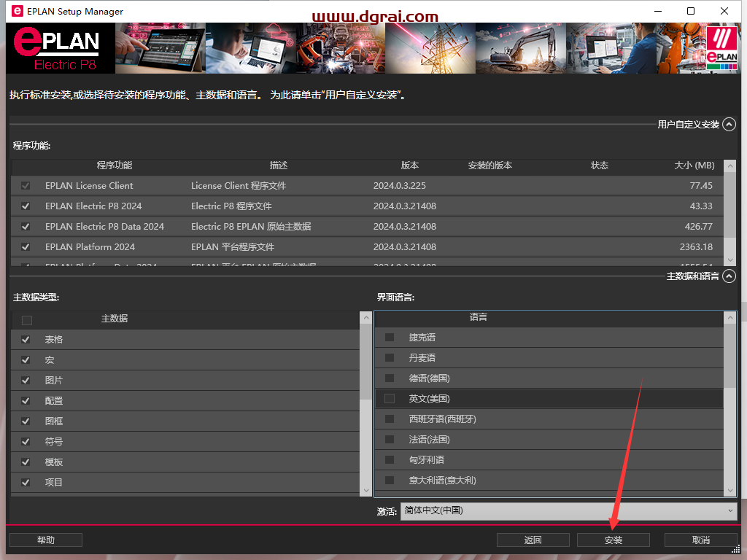Open the 激活 language dropdown
Screen dimensions: 747x560
pos(568,511)
